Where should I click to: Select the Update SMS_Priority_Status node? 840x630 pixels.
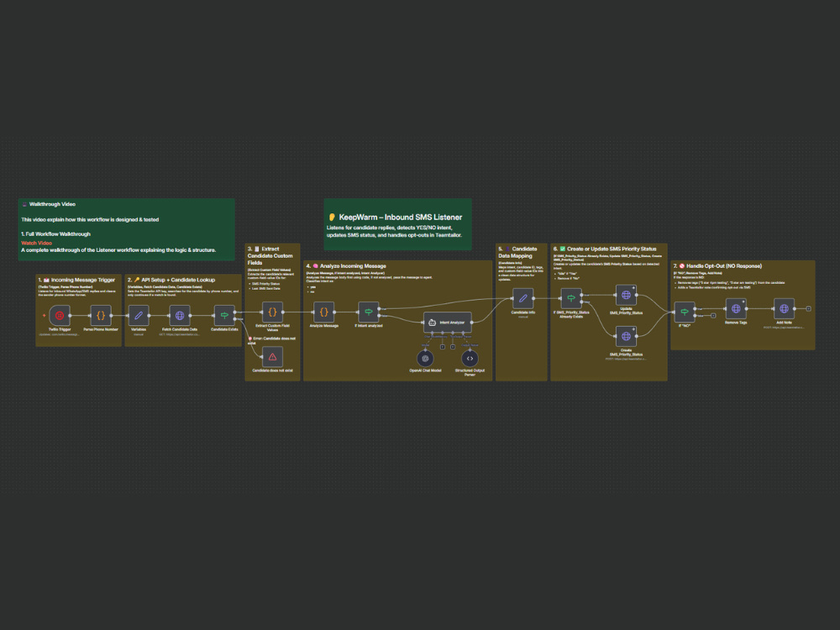pos(626,295)
